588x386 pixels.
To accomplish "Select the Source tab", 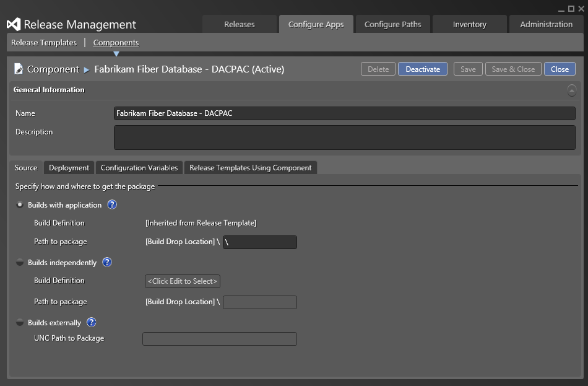I will pos(26,168).
